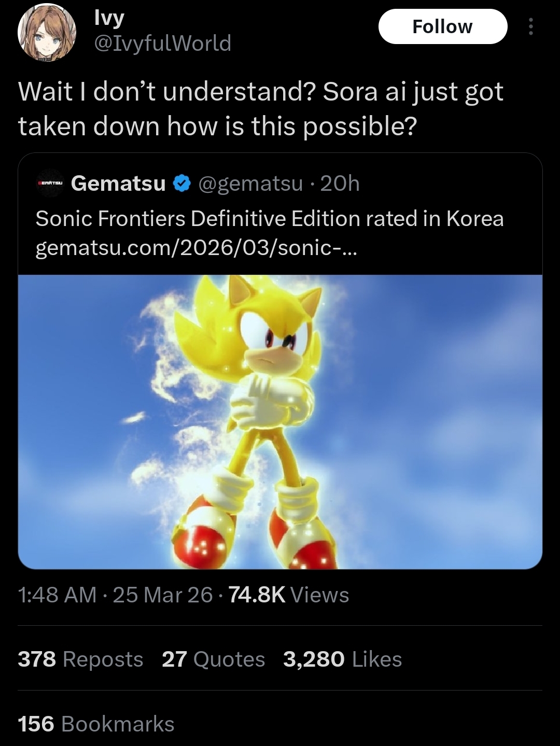Viewport: 560px width, 746px height.
Task: Click the Ivy display name
Action: coord(109,18)
